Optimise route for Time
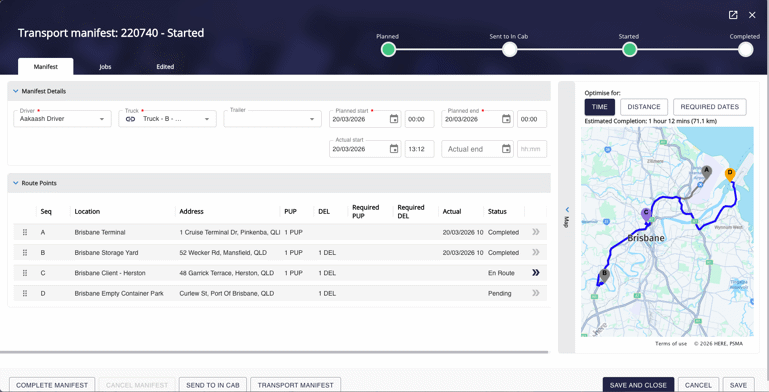769x392 pixels. (x=599, y=107)
